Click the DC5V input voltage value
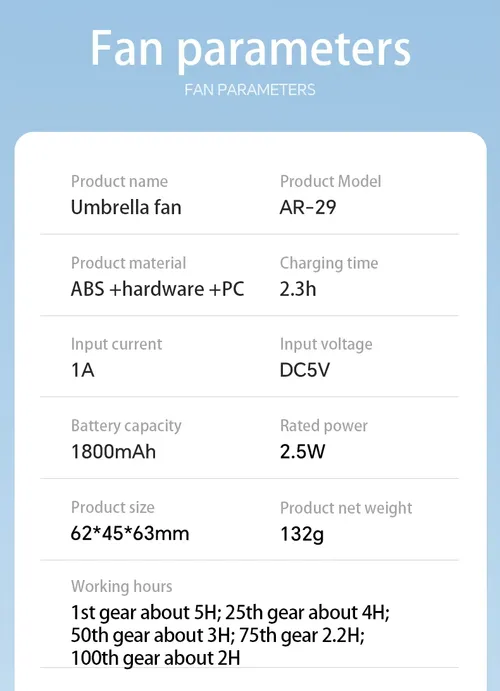The height and width of the screenshot is (691, 500). (305, 370)
